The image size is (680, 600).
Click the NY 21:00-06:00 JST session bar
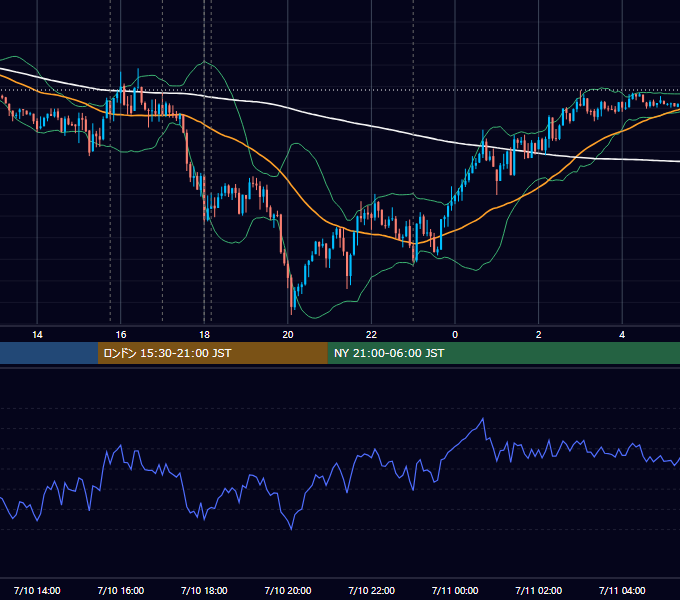pyautogui.click(x=503, y=353)
